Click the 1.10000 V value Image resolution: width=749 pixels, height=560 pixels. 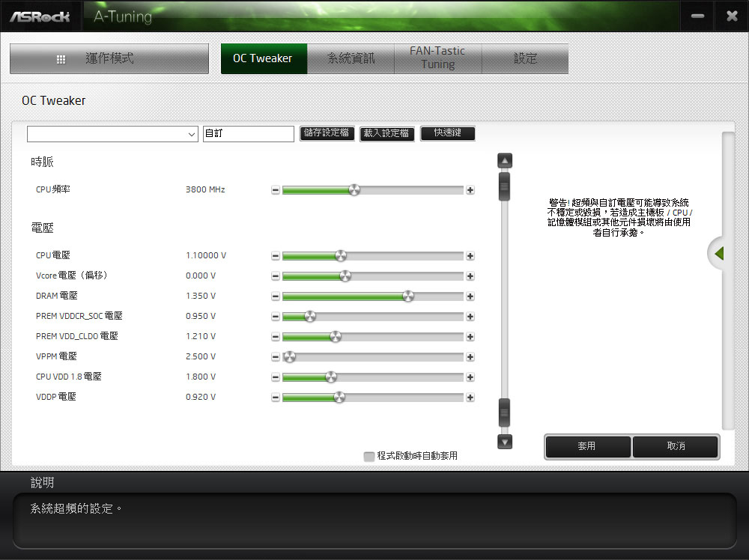pos(206,255)
